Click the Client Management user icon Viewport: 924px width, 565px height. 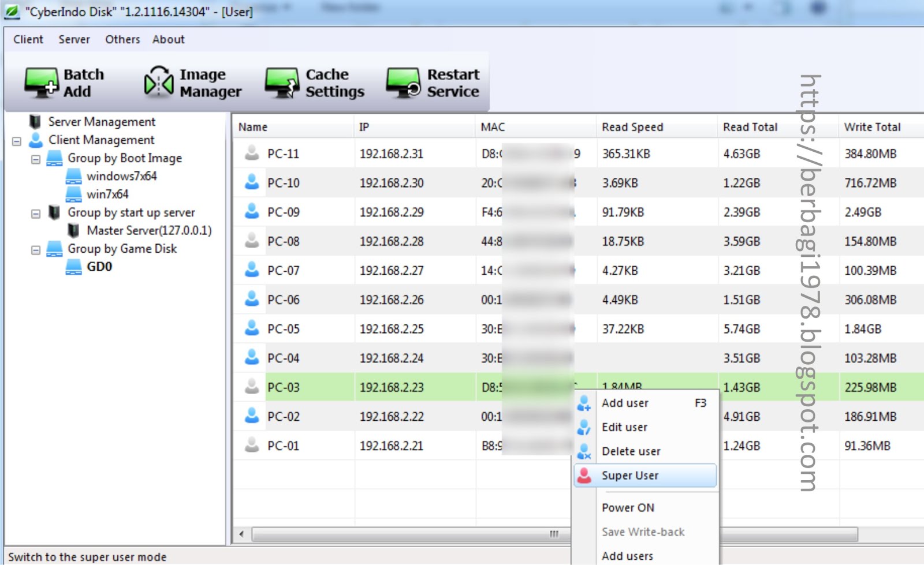pyautogui.click(x=36, y=140)
